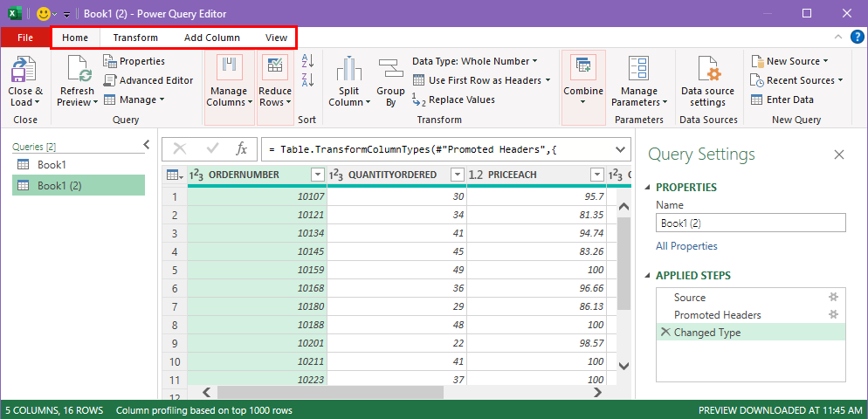The image size is (868, 419).
Task: Switch to the Home tab
Action: pyautogui.click(x=75, y=38)
